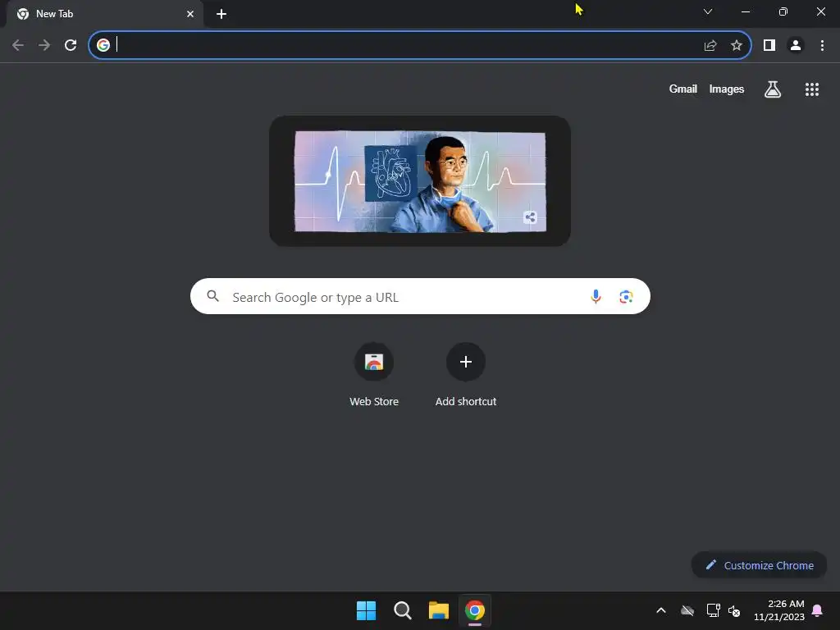Bookmark this tab with the star icon
The width and height of the screenshot is (840, 630).
pos(737,45)
